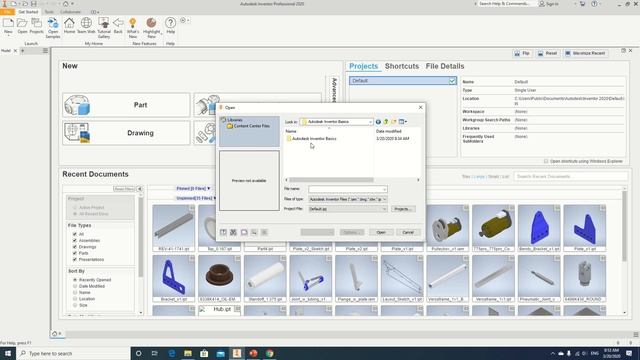Click the Drawing template icon
The width and height of the screenshot is (640, 360).
point(77,133)
